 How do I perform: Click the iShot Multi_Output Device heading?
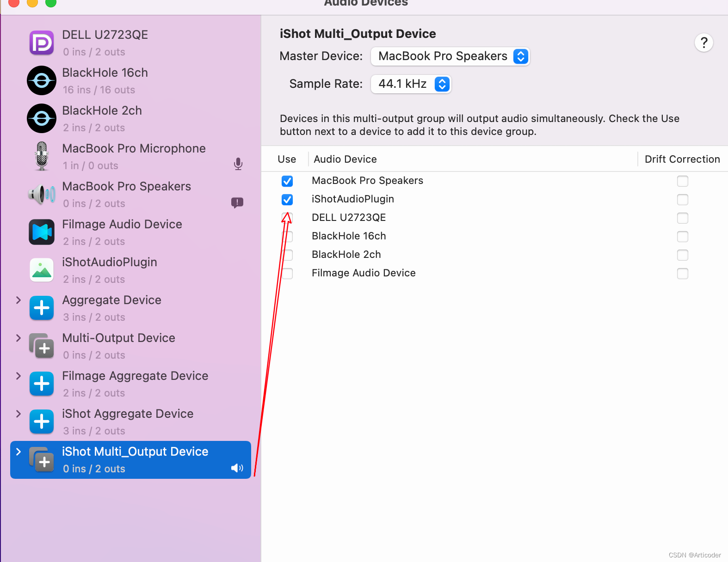(x=358, y=34)
